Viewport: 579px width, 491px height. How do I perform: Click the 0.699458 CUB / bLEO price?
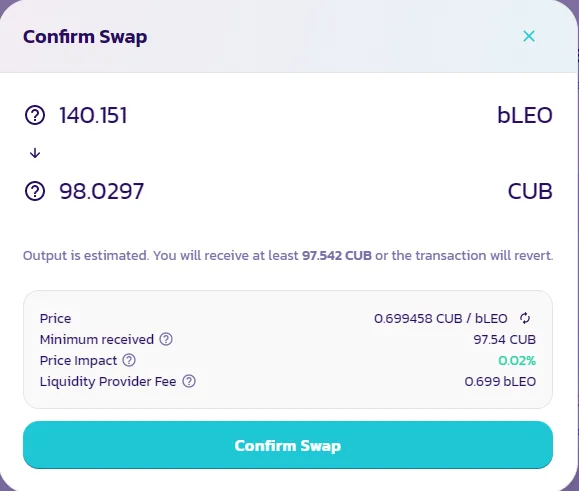coord(441,318)
